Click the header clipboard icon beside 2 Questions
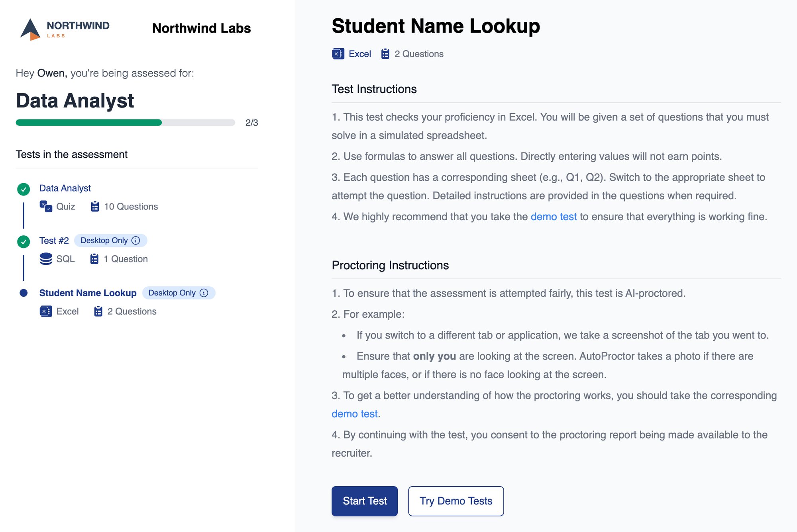 [x=385, y=54]
